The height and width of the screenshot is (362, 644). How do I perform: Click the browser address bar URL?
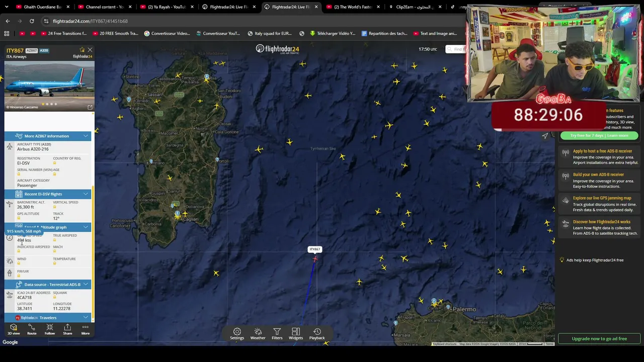pos(90,21)
